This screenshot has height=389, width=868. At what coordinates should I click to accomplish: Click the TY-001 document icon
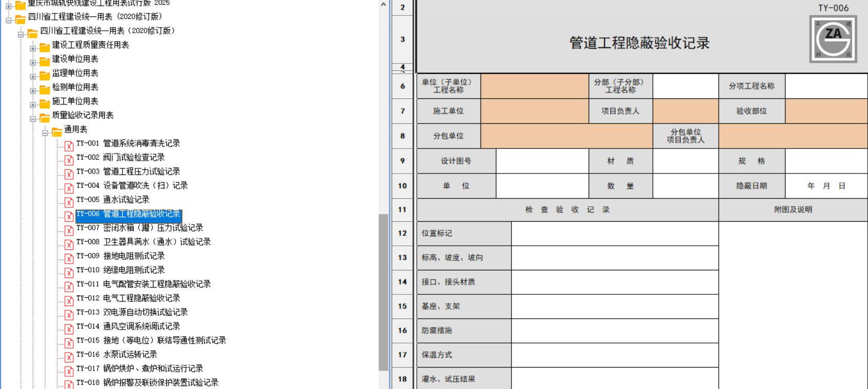[69, 145]
